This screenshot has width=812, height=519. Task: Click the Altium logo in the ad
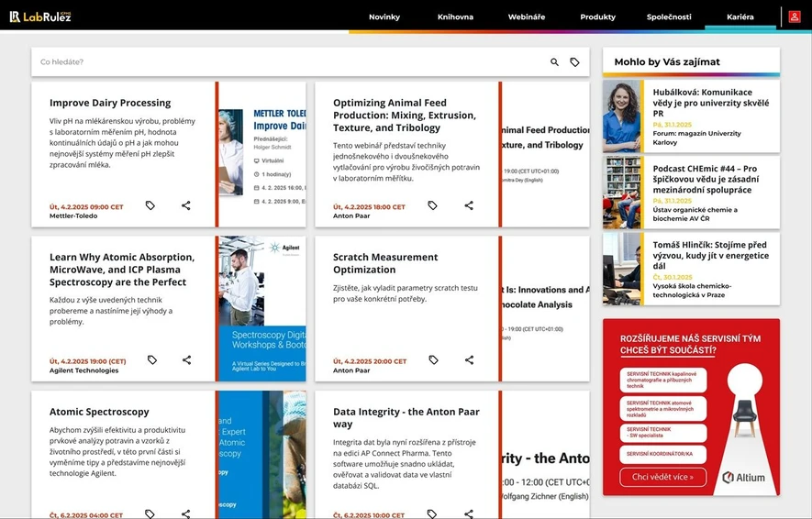[743, 477]
